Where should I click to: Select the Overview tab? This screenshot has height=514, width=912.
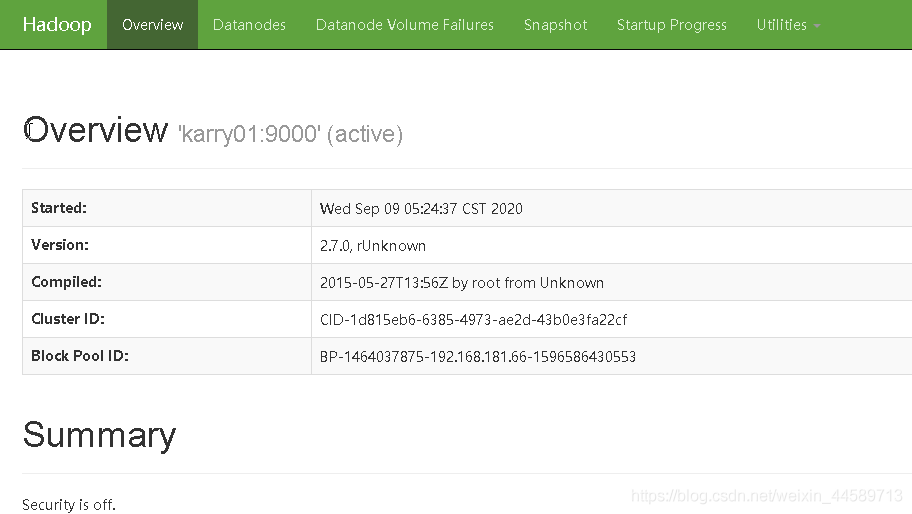tap(152, 24)
